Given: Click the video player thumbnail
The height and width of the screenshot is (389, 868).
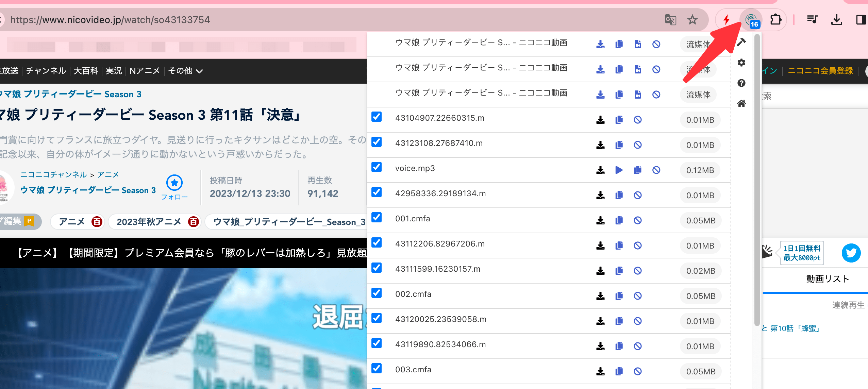Looking at the screenshot, I should (184, 328).
